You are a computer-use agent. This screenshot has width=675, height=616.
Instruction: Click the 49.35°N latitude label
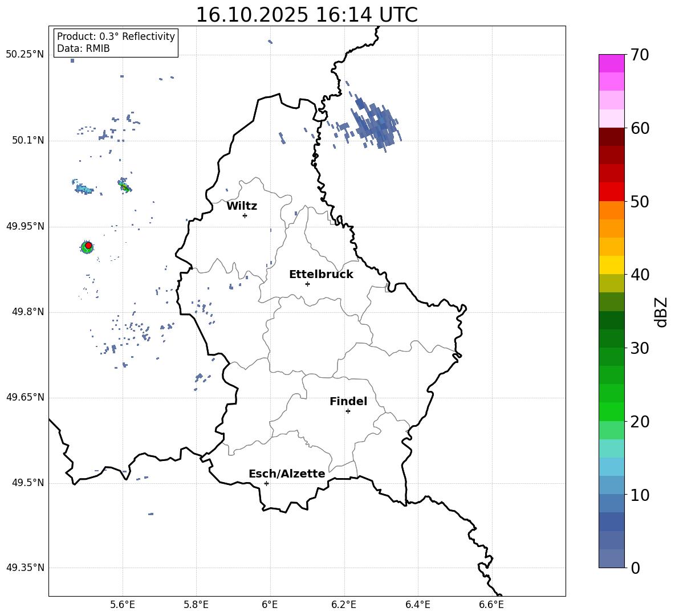(x=25, y=568)
